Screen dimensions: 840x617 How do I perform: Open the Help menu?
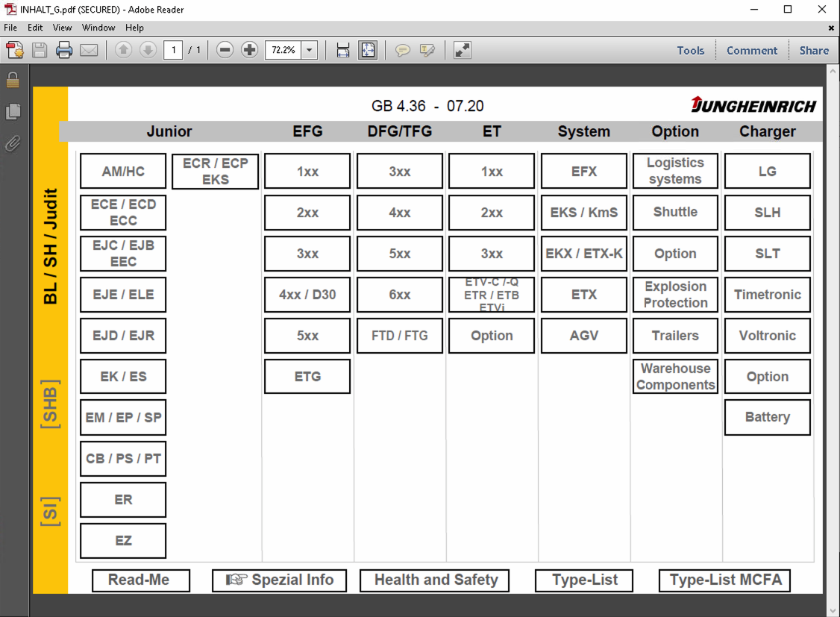coord(134,28)
